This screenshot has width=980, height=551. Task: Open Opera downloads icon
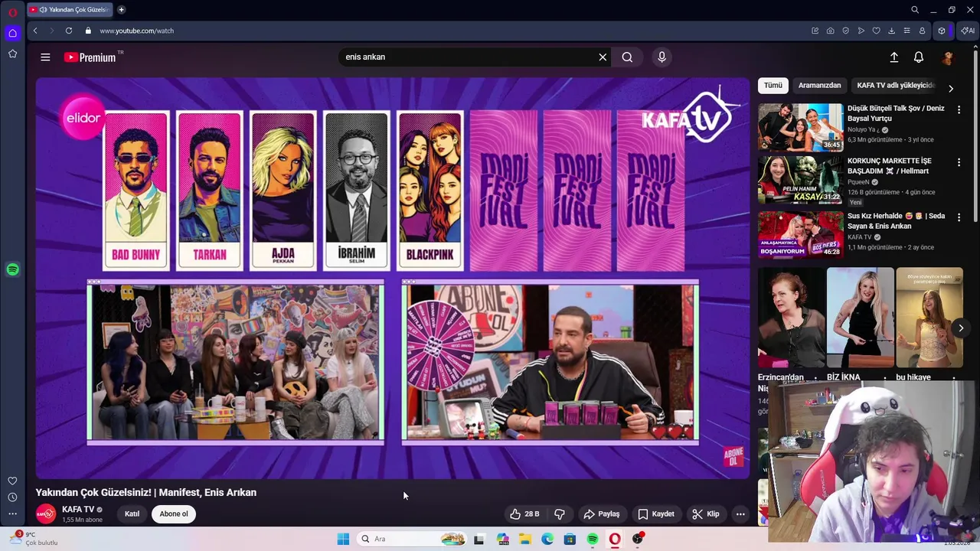[892, 31]
